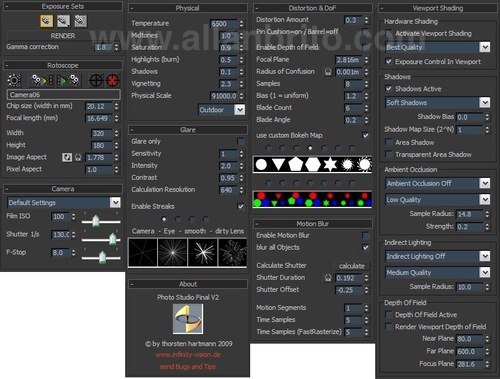Screen dimensions: 500x379
Task: Click the RENDER button
Action: tap(63, 35)
